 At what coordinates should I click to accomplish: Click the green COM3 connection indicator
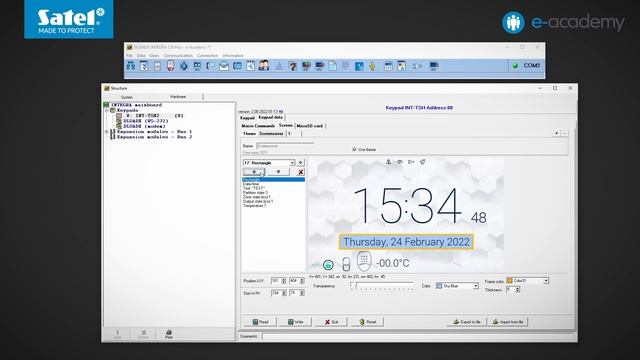(x=515, y=65)
